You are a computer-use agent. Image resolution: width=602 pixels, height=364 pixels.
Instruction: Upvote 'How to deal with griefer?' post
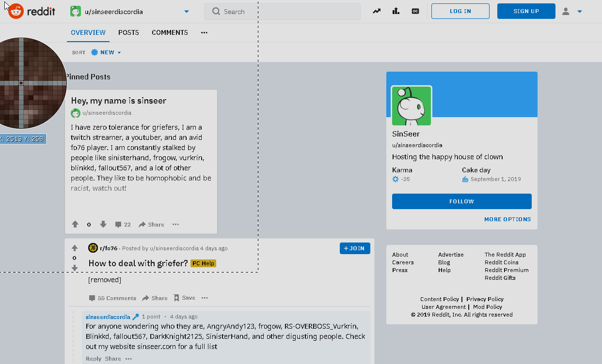[x=75, y=248]
